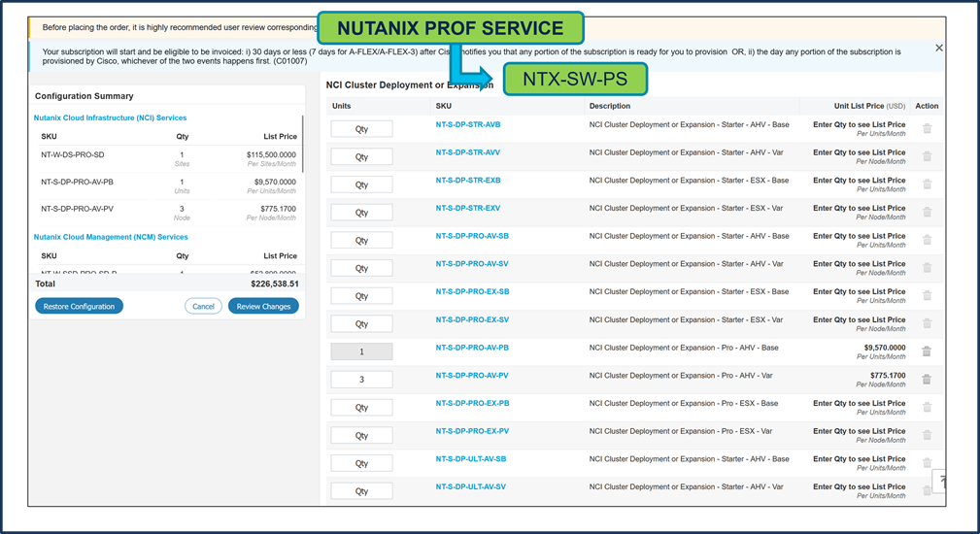Click the $9,570.0000 unit list price in table
980x534 pixels.
coord(885,348)
